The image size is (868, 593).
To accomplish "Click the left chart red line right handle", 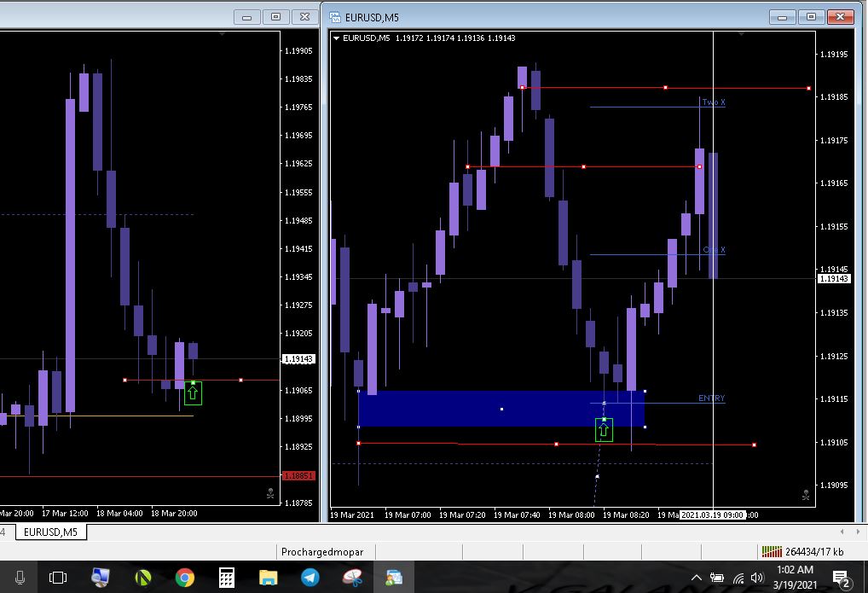I will click(x=240, y=381).
